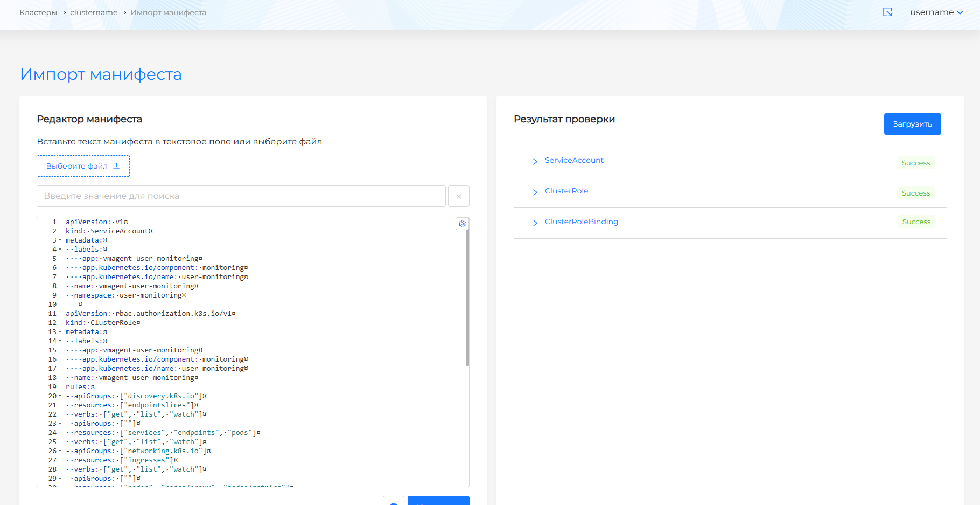
Task: Click the Выберите файл button
Action: pyautogui.click(x=83, y=166)
